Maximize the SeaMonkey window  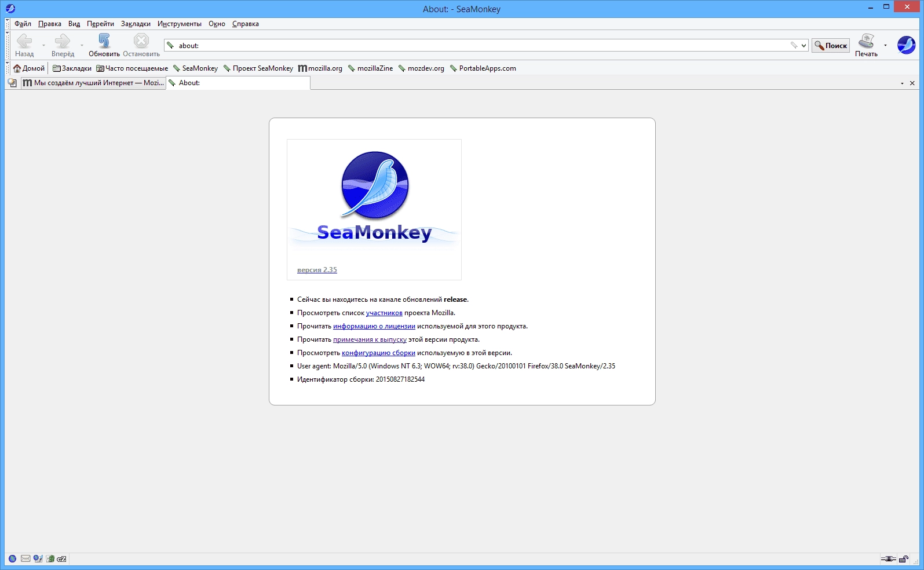click(886, 7)
